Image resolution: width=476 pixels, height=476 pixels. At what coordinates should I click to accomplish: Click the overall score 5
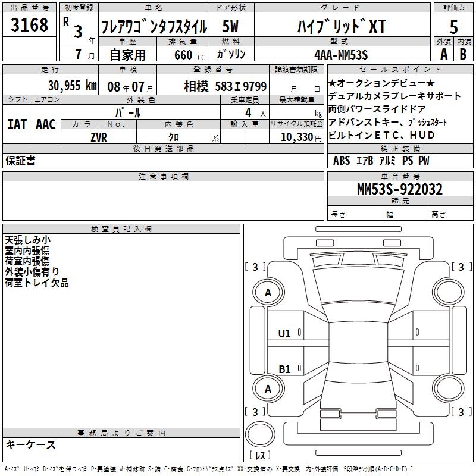pyautogui.click(x=453, y=27)
